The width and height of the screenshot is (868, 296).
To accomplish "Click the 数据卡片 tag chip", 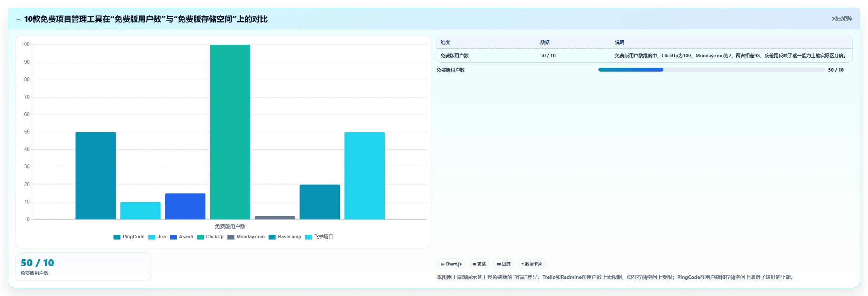I will [x=532, y=264].
